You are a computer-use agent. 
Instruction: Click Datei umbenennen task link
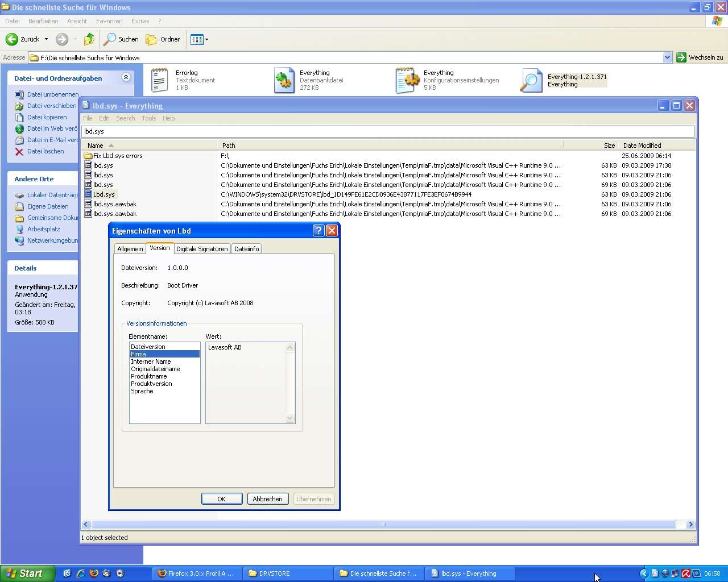(53, 94)
